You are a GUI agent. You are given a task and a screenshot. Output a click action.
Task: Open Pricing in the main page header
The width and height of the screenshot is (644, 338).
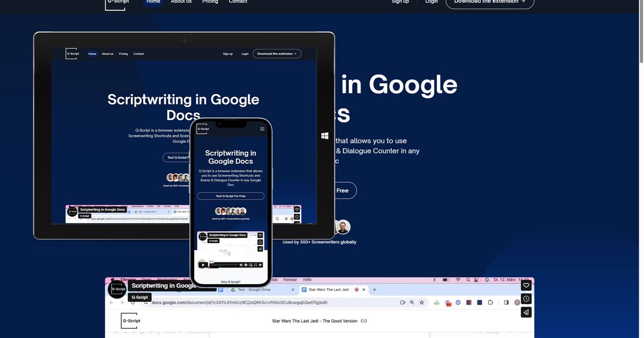pos(210,2)
